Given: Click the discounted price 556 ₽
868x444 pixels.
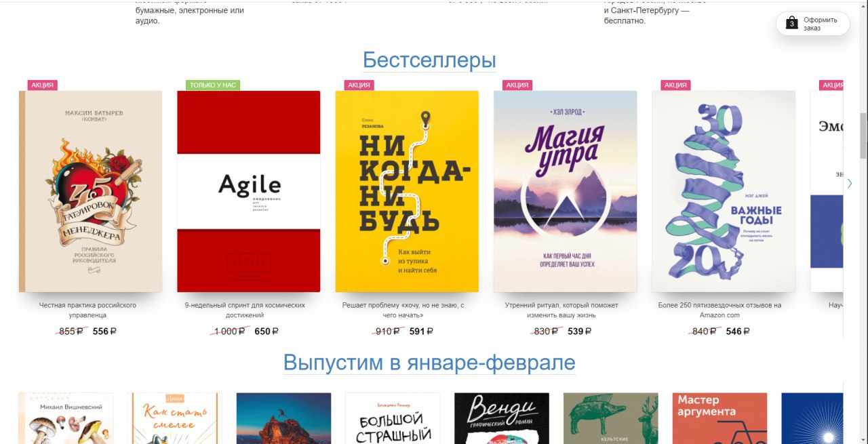Looking at the screenshot, I should click(x=105, y=331).
